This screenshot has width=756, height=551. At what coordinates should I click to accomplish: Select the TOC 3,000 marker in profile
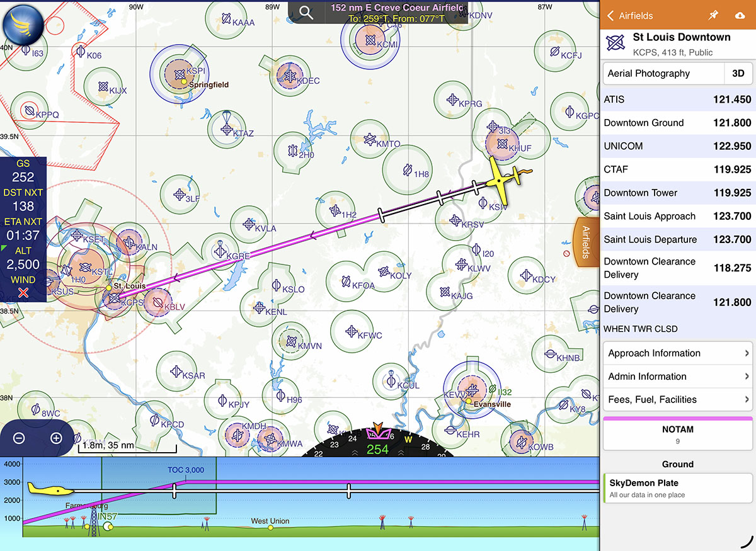[x=185, y=470]
